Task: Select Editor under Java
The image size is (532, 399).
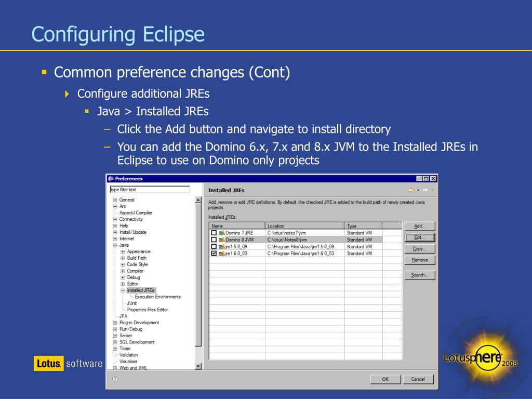Action: tap(132, 284)
